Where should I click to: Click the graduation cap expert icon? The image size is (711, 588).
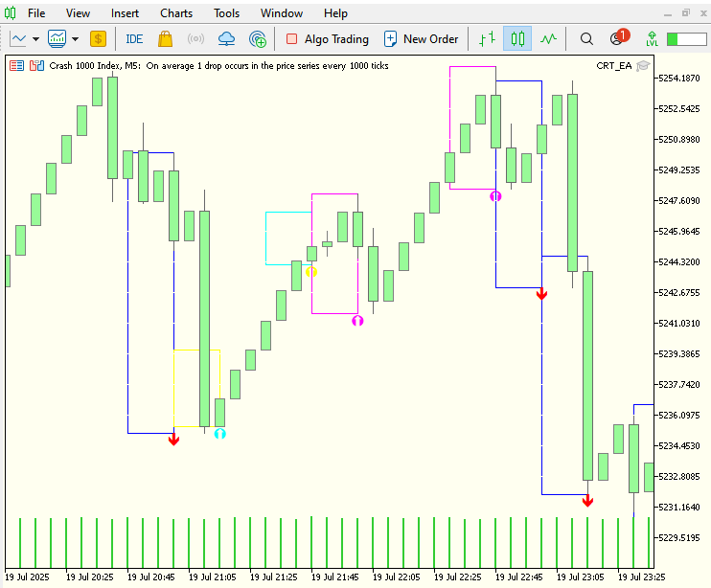tap(643, 66)
